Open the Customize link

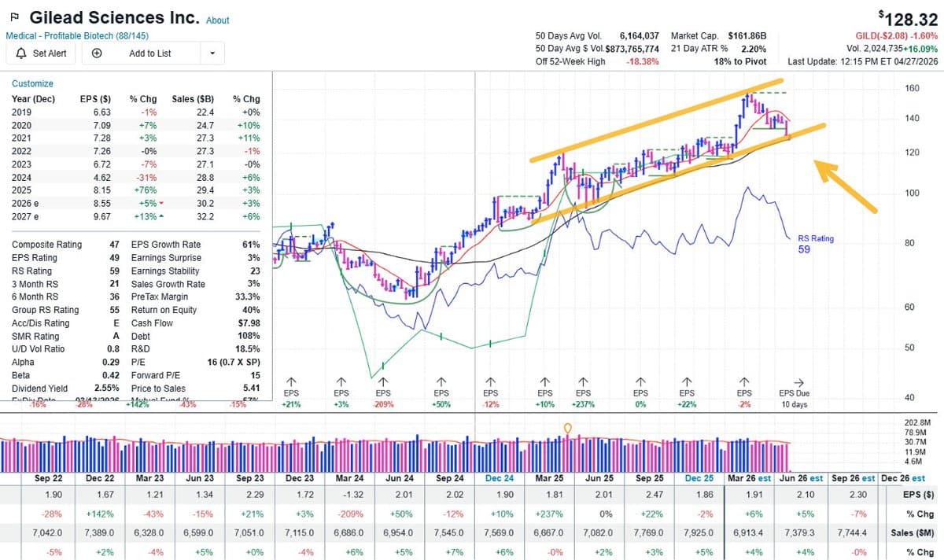pyautogui.click(x=33, y=83)
